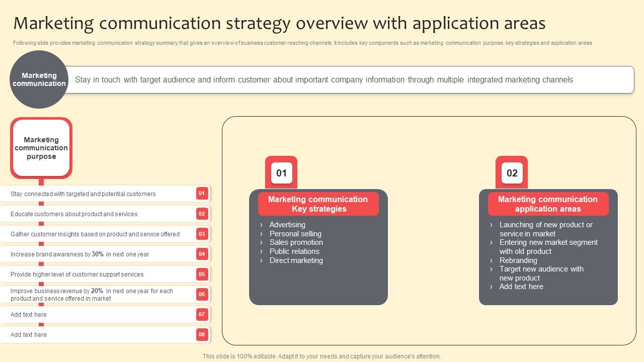Select the 'Rebranding' bullet
Screen dimensions: 644x362
[518, 260]
